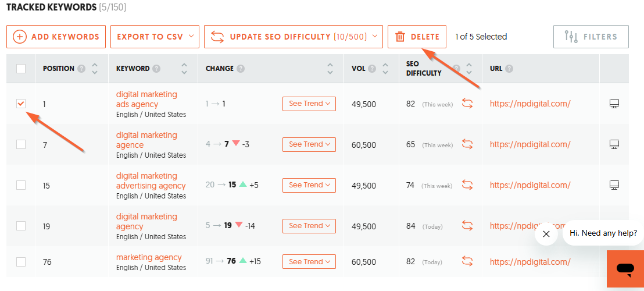Dismiss the Need any help chat bubble
644x291 pixels.
click(x=546, y=234)
